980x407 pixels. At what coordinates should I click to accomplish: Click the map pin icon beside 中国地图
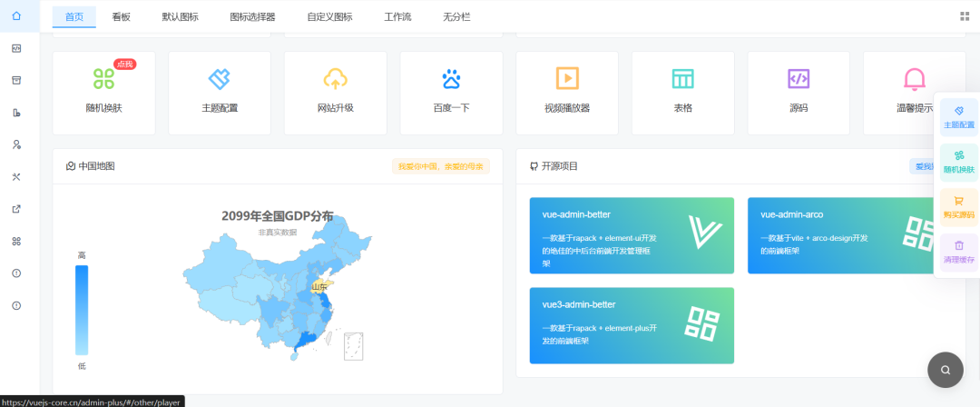coord(71,166)
